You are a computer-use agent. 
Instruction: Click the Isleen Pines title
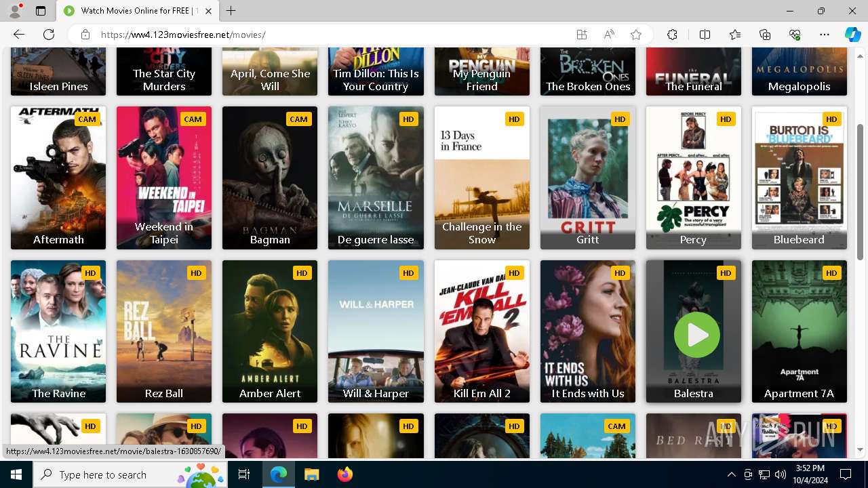[x=58, y=86]
